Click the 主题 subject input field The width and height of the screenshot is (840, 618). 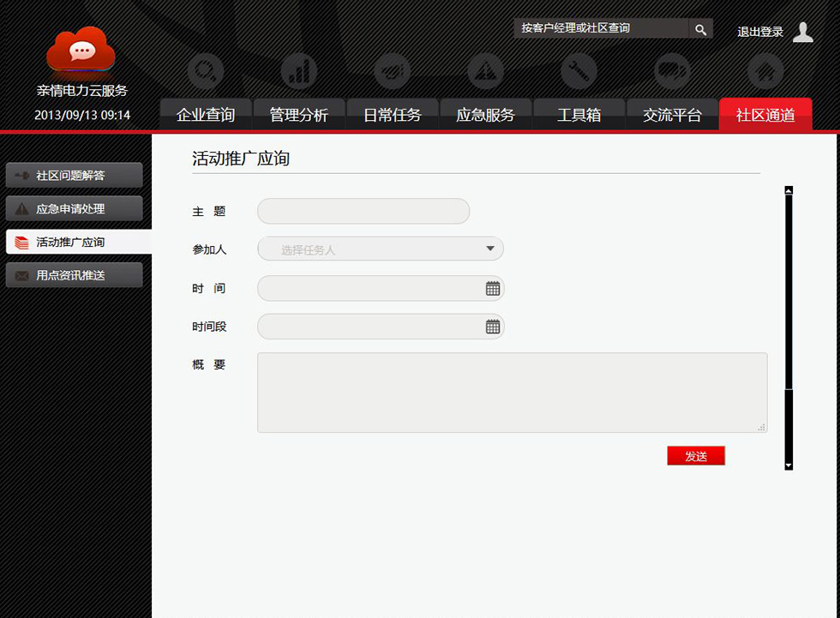point(363,211)
